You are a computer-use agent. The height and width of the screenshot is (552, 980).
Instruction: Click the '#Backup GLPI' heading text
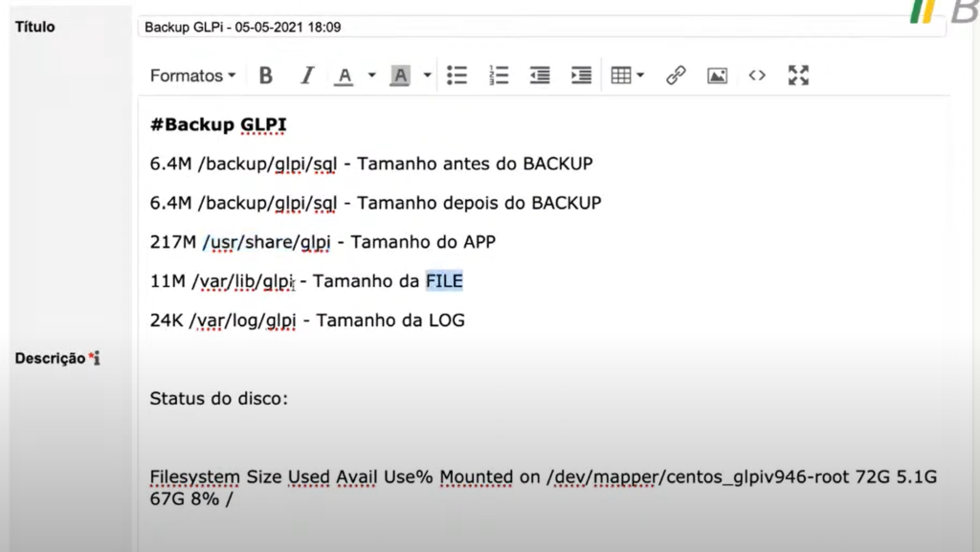click(218, 124)
